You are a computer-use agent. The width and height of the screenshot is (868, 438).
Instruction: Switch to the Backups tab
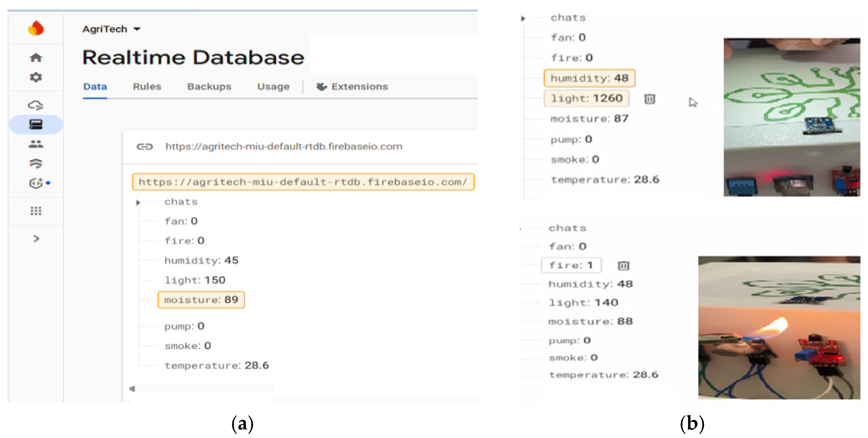coord(209,87)
